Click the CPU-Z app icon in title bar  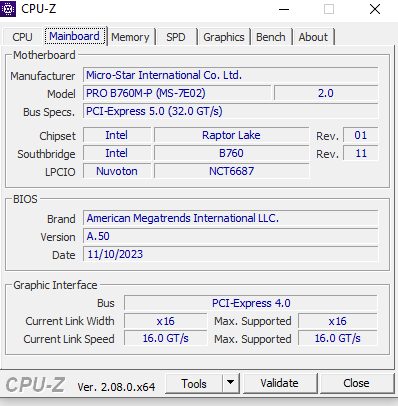pos(8,9)
